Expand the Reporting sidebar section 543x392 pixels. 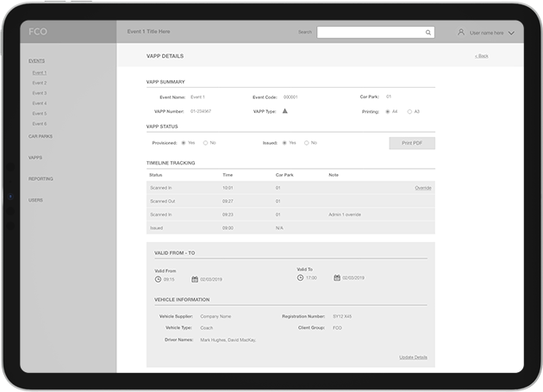pos(41,178)
